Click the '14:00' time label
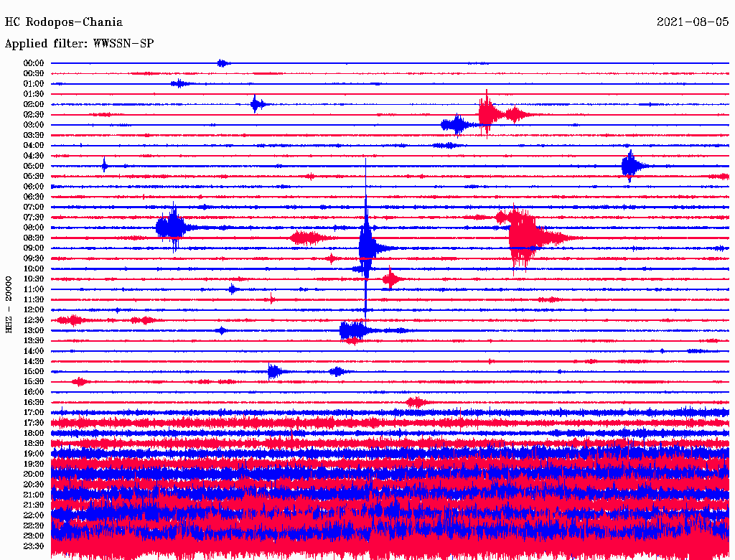This screenshot has height=560, width=735. 34,351
